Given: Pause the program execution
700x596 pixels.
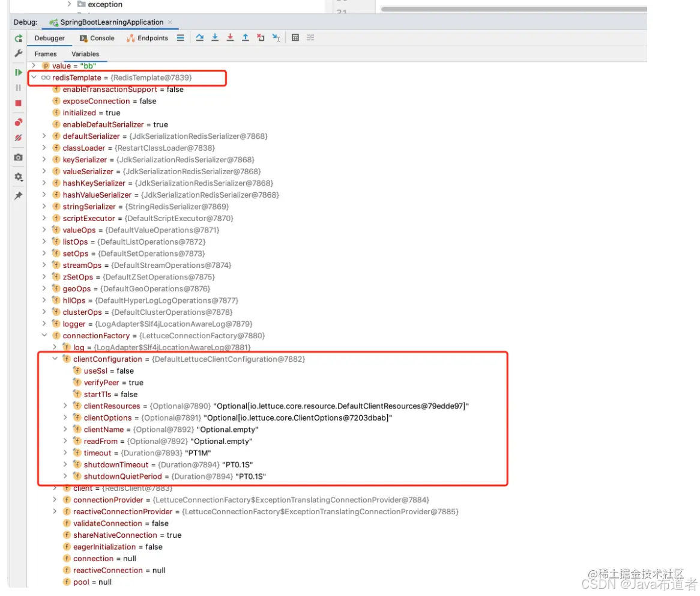Looking at the screenshot, I should tap(18, 88).
